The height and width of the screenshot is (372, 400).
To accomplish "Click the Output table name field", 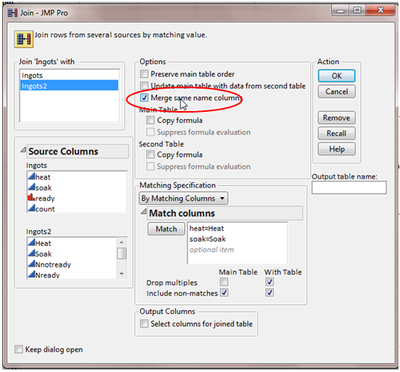I will [349, 187].
